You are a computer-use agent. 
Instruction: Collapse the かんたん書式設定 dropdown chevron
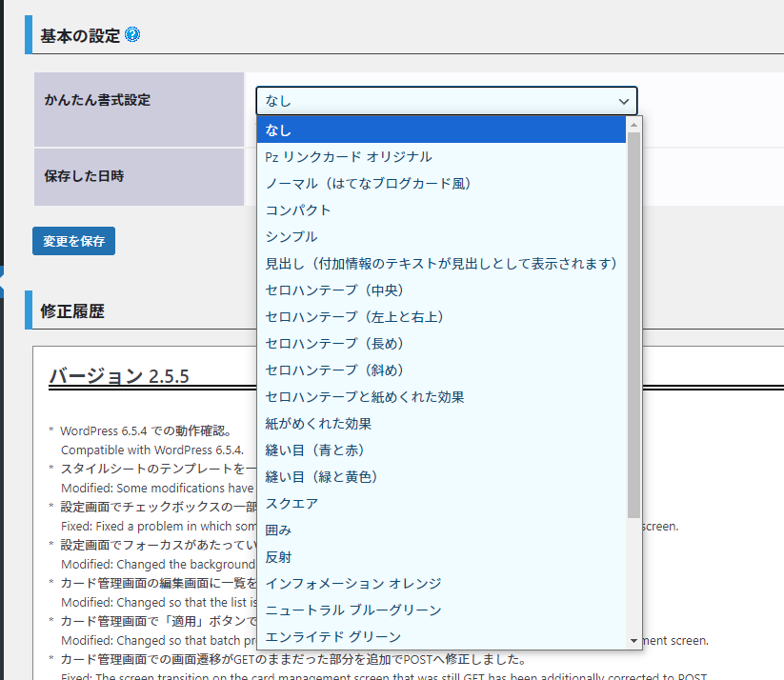click(624, 101)
